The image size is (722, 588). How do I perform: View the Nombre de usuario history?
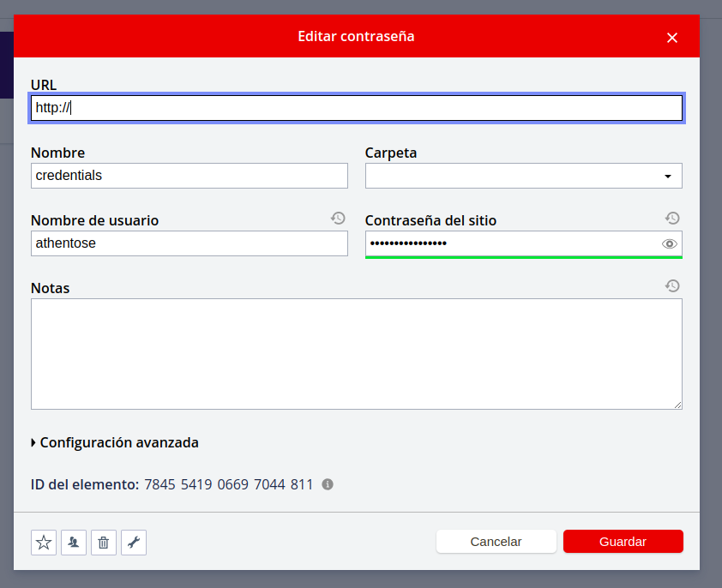click(x=338, y=219)
